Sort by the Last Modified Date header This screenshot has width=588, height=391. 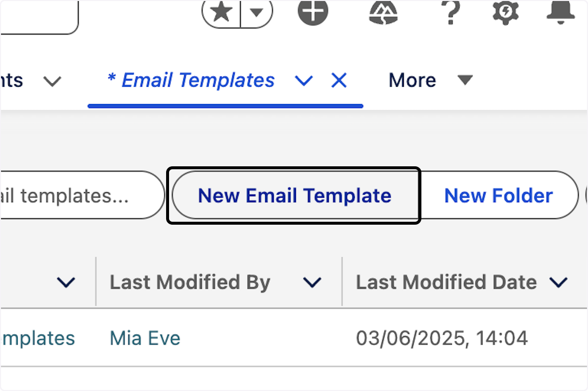pyautogui.click(x=446, y=282)
